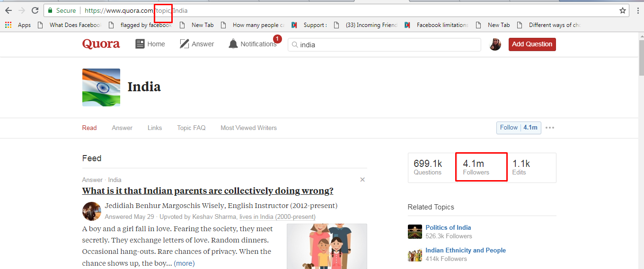Click the 4.1m Followers stat
Screen dimensions: 644x269
point(476,167)
